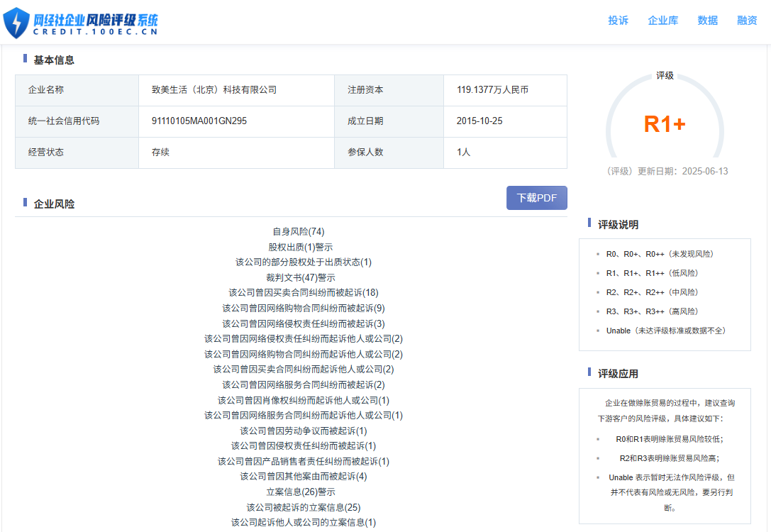Expand 股权出质(1)警示 risk category
This screenshot has height=532, width=771.
(x=300, y=247)
